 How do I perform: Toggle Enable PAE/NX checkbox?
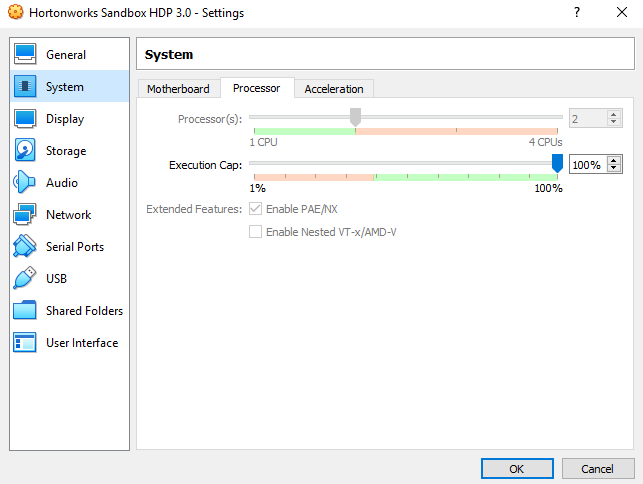pos(255,209)
